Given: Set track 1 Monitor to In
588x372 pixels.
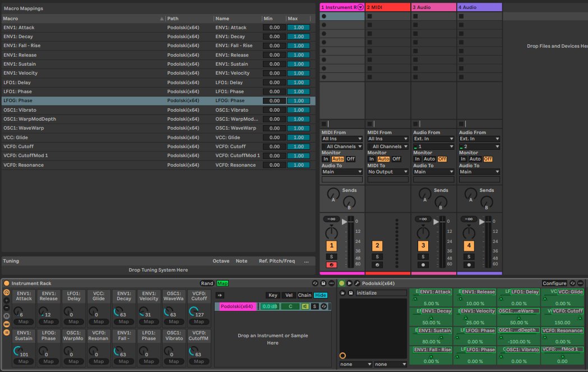Looking at the screenshot, I should [326, 159].
